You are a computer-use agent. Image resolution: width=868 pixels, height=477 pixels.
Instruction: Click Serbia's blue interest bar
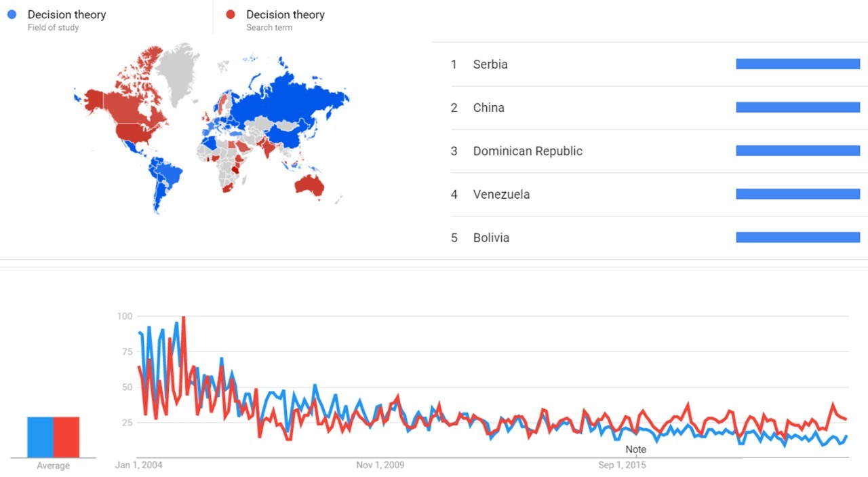[x=797, y=64]
